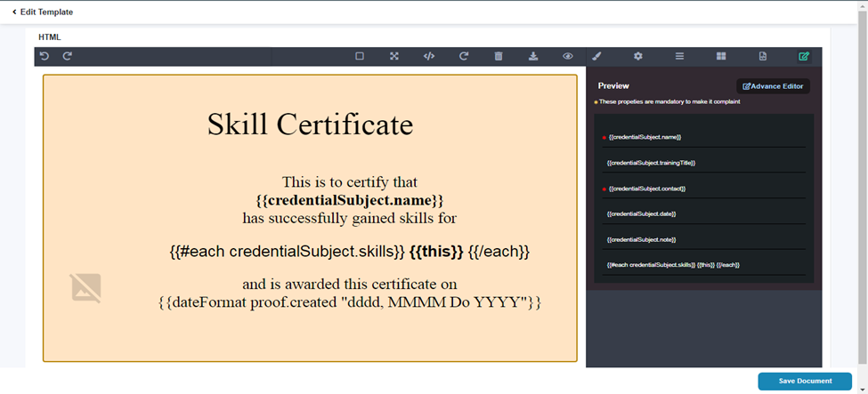Select the broken image placeholder in certificate
Image resolution: width=868 pixels, height=394 pixels.
click(85, 288)
